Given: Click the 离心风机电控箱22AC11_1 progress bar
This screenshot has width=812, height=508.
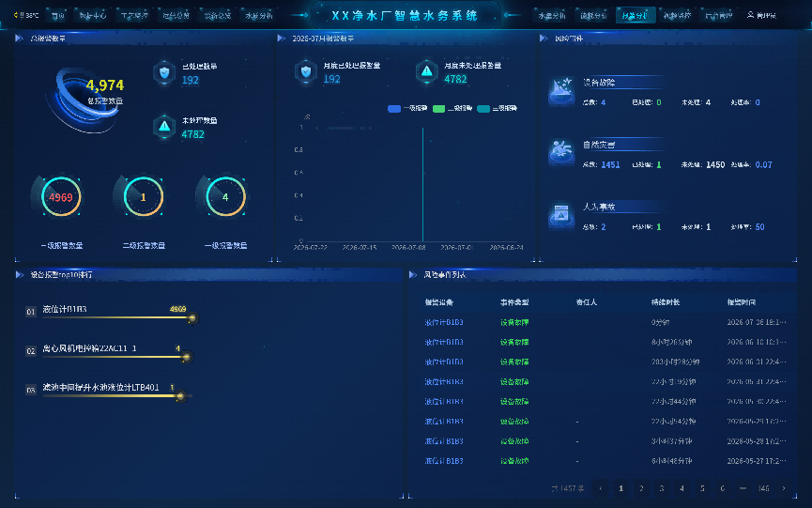Looking at the screenshot, I should tap(116, 357).
